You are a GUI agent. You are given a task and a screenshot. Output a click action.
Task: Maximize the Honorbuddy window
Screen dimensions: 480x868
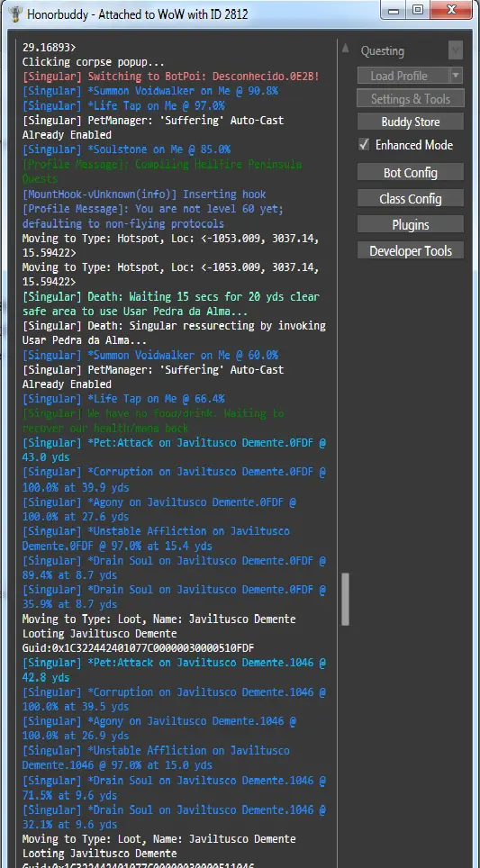click(418, 9)
